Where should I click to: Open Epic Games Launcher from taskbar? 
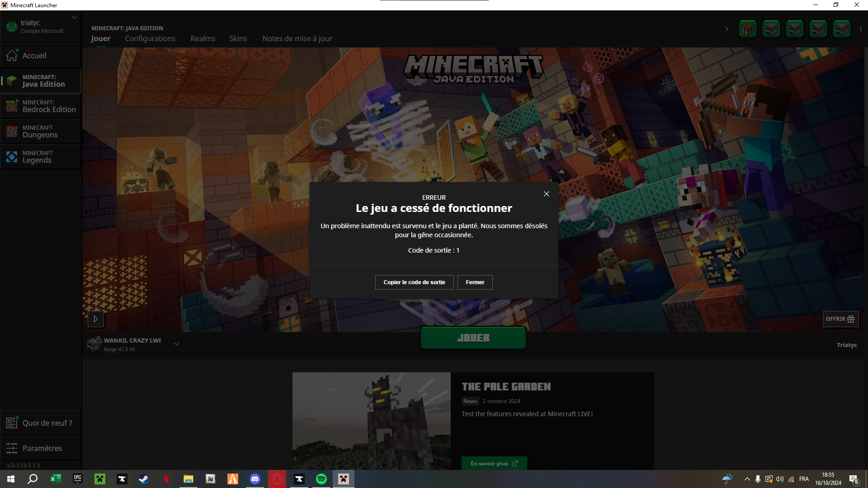pos(78,479)
